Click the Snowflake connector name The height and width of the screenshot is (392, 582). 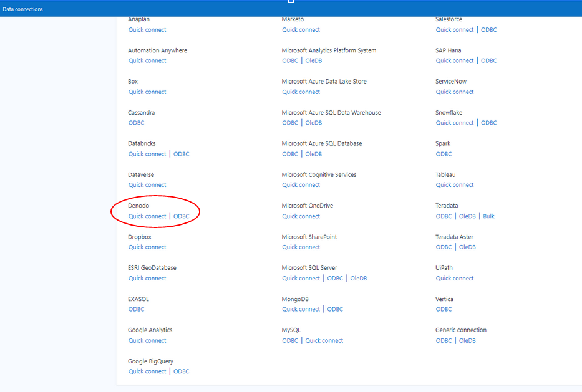[x=449, y=112]
